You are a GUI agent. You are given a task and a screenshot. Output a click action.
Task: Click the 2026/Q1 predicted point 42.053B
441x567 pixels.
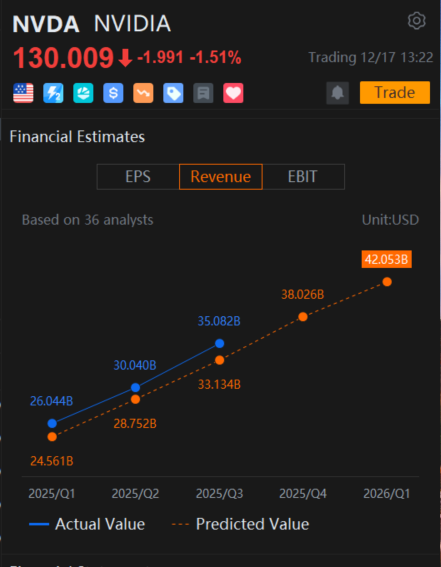(387, 282)
